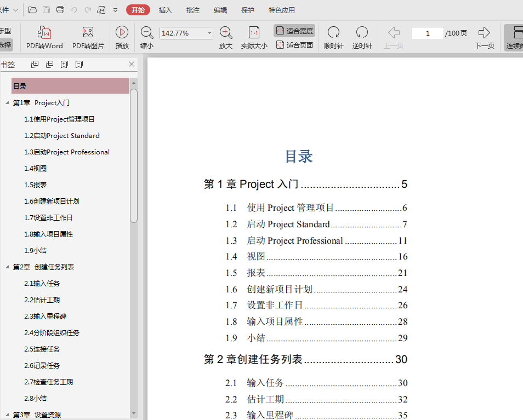This screenshot has width=523, height=420.
Task: Go to next page 下一页
Action: [x=484, y=38]
